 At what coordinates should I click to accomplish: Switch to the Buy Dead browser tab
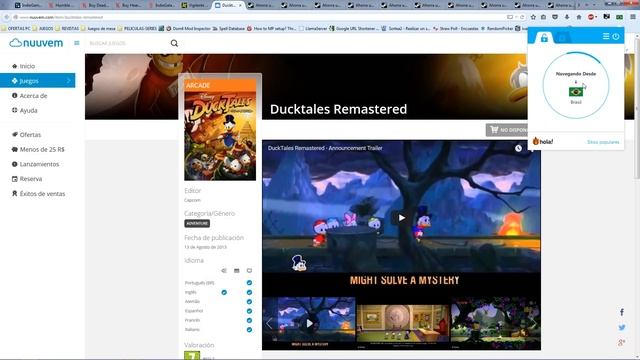pos(95,5)
